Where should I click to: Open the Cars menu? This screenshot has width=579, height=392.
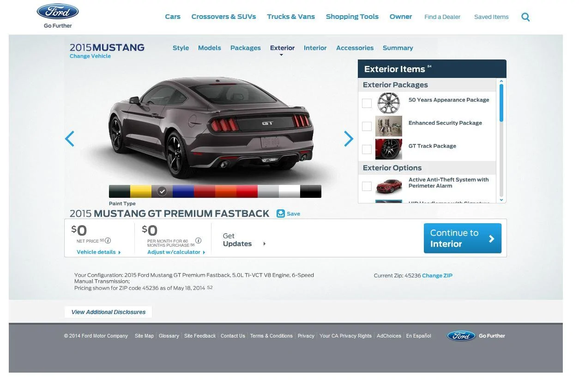click(x=173, y=17)
